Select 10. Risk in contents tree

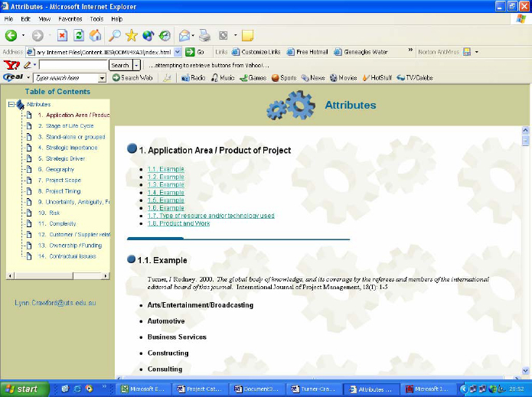pyautogui.click(x=49, y=213)
